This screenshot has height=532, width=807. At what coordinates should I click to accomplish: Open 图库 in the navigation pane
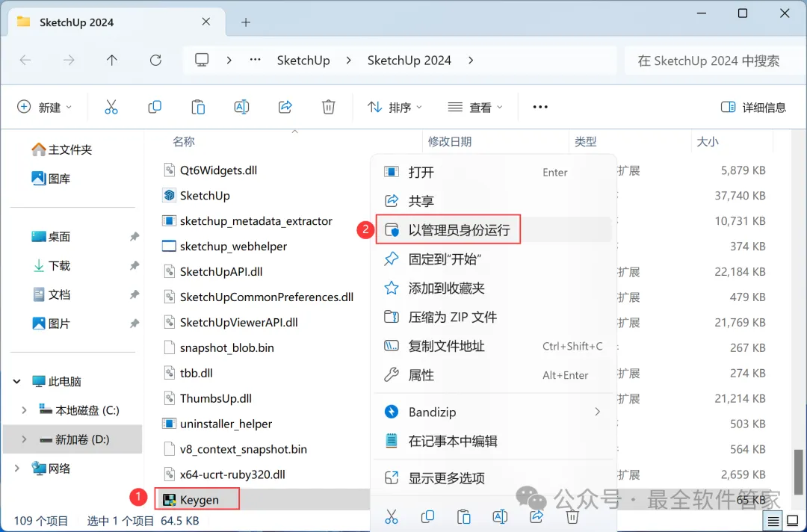[52, 179]
